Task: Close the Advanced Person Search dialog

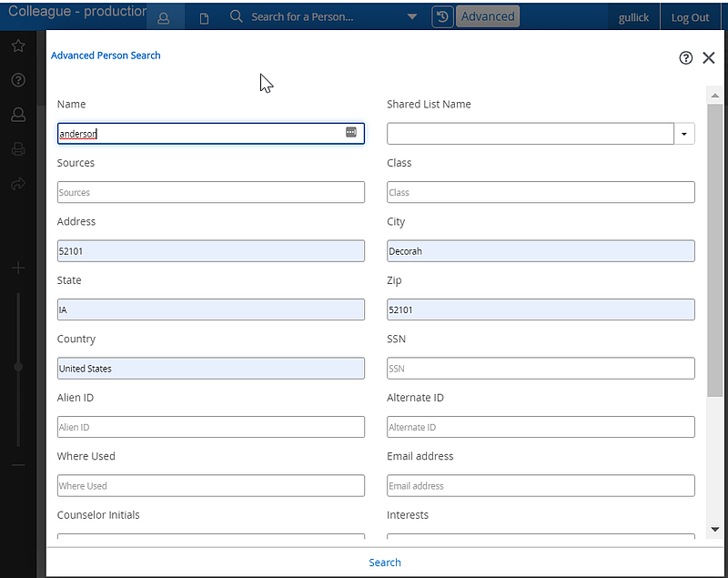Action: (709, 57)
